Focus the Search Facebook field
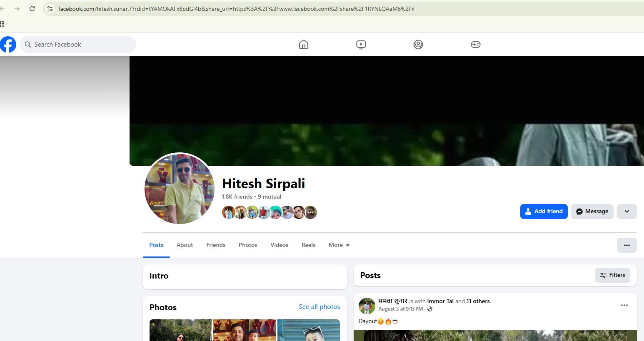This screenshot has width=644, height=341. (x=78, y=45)
